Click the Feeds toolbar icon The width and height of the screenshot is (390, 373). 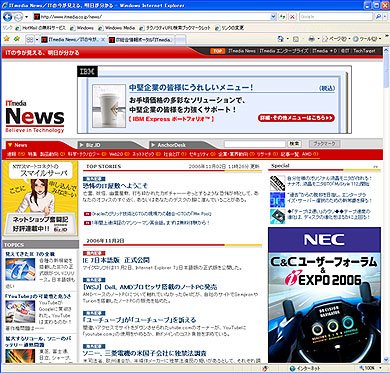coord(296,39)
